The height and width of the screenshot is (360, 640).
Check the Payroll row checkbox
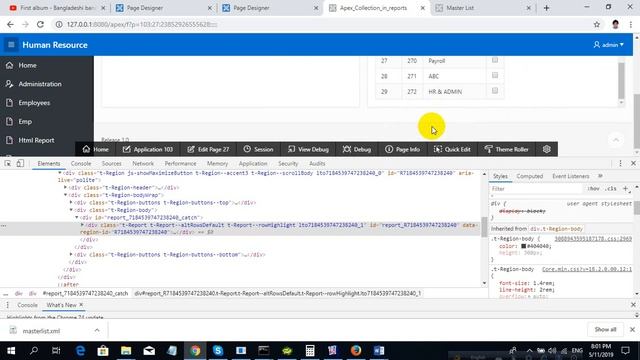point(495,60)
